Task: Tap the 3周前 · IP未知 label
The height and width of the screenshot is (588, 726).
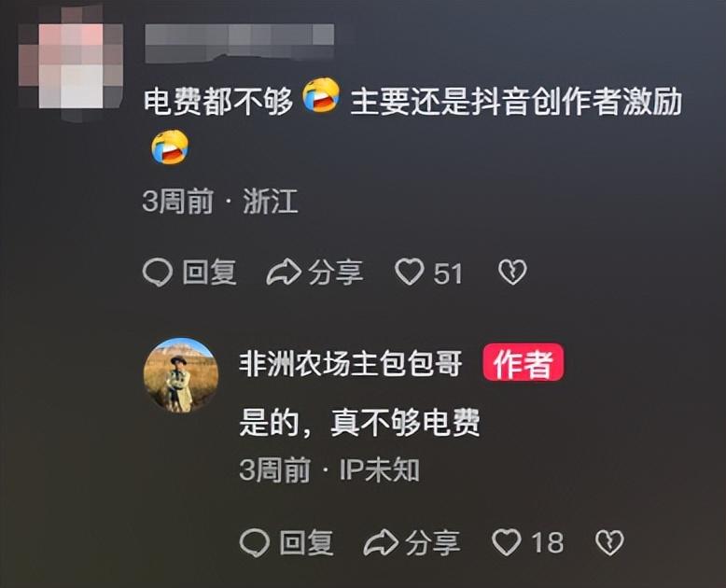Action: pyautogui.click(x=329, y=470)
